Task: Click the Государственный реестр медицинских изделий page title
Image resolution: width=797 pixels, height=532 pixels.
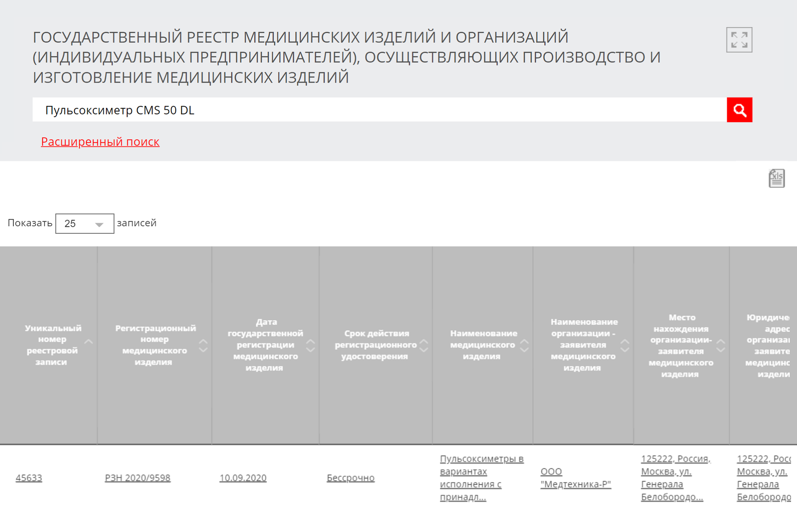Action: click(346, 57)
